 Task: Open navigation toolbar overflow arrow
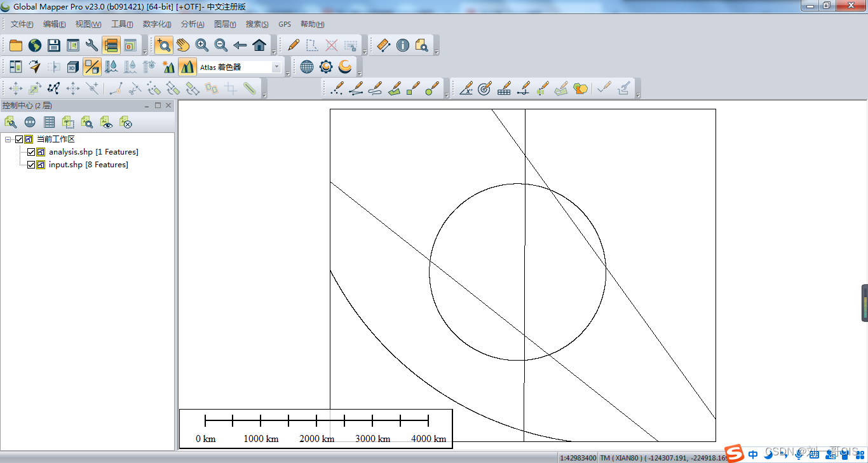(274, 52)
